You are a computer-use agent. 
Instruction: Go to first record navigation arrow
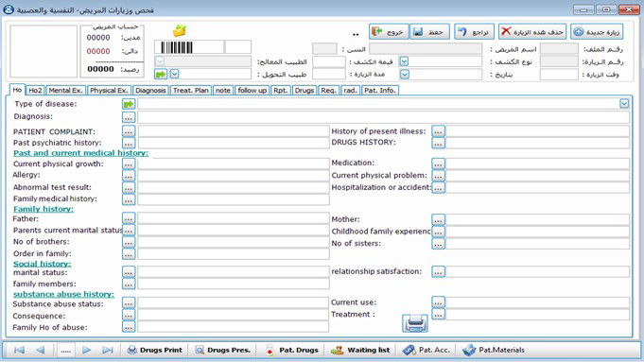pos(19,350)
